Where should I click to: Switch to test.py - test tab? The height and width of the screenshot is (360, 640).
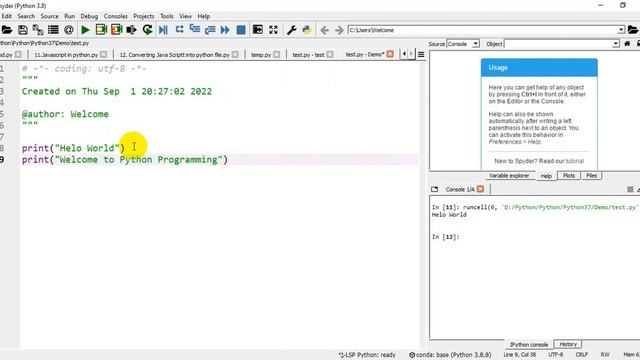click(x=308, y=54)
